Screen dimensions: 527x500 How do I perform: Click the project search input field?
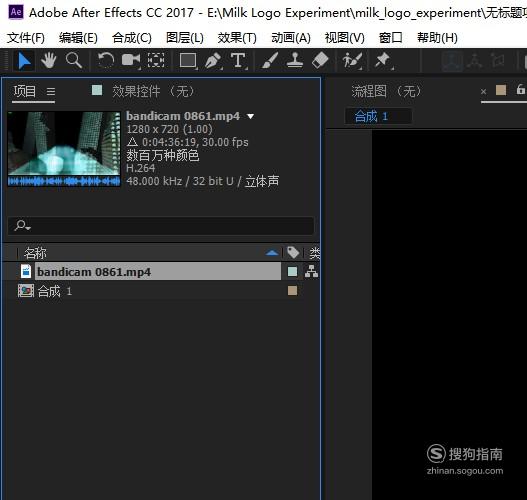point(161,225)
